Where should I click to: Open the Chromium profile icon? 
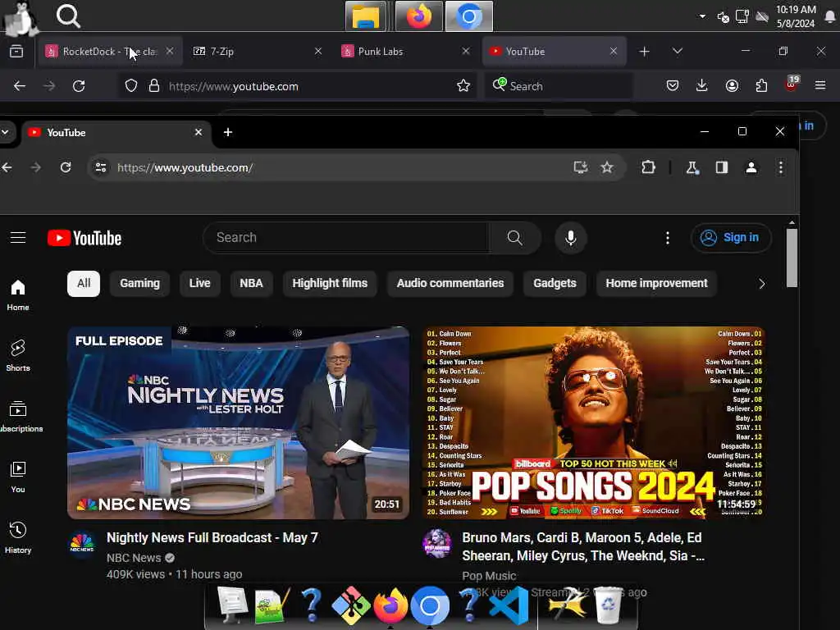point(751,167)
